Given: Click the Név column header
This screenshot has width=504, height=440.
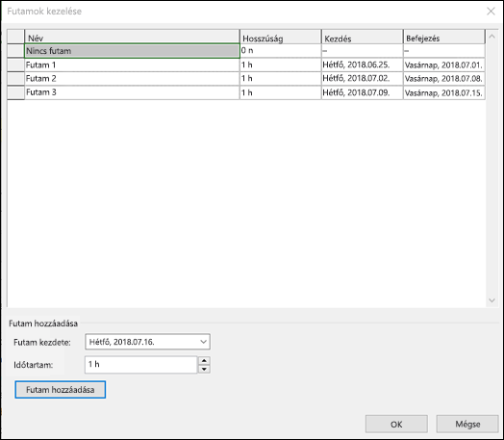Looking at the screenshot, I should [132, 37].
